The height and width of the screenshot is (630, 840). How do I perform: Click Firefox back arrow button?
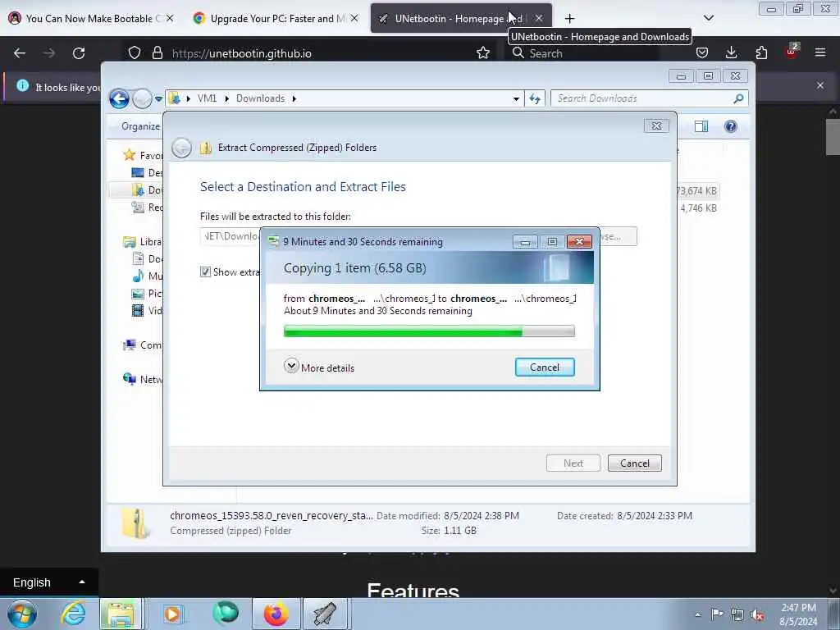tap(20, 53)
